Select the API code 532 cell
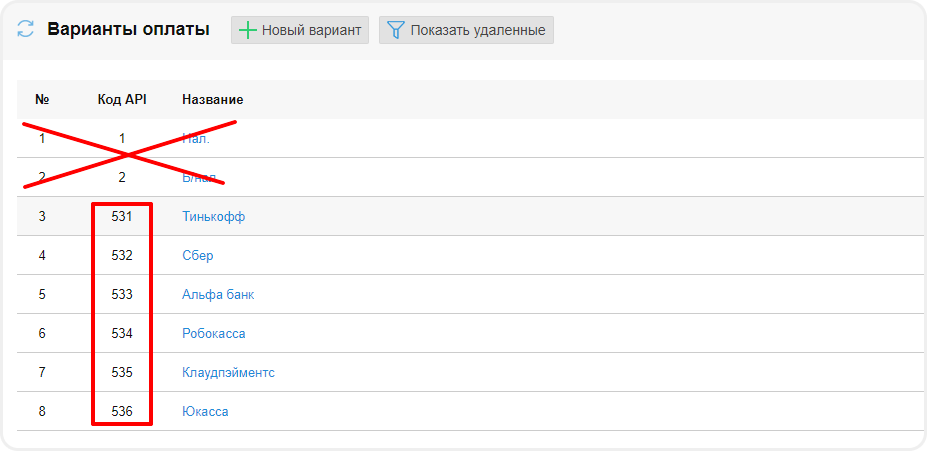Screen dimensions: 927x451 122,256
